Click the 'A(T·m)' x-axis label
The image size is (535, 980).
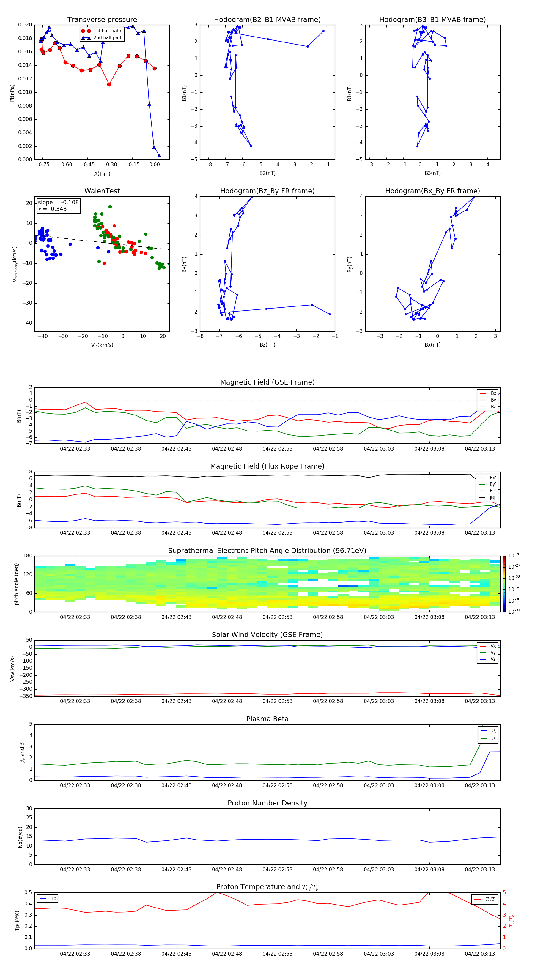102,173
